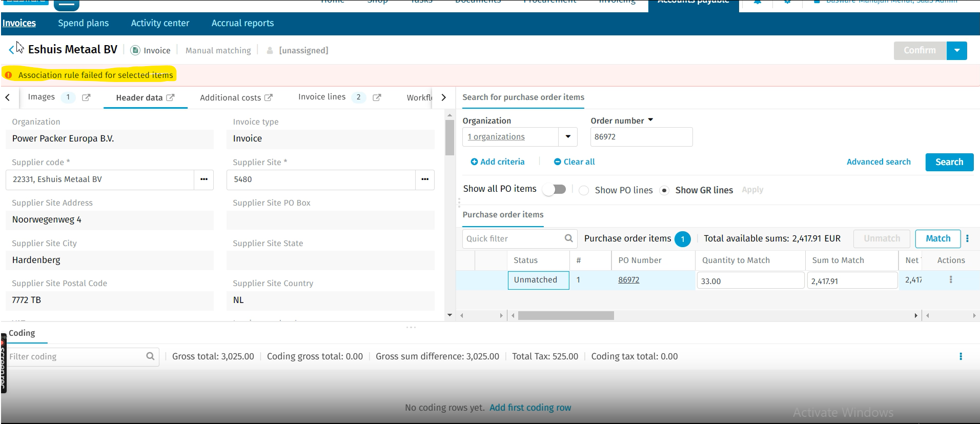980x424 pixels.
Task: Open row actions menu for PO 86972
Action: tap(951, 280)
